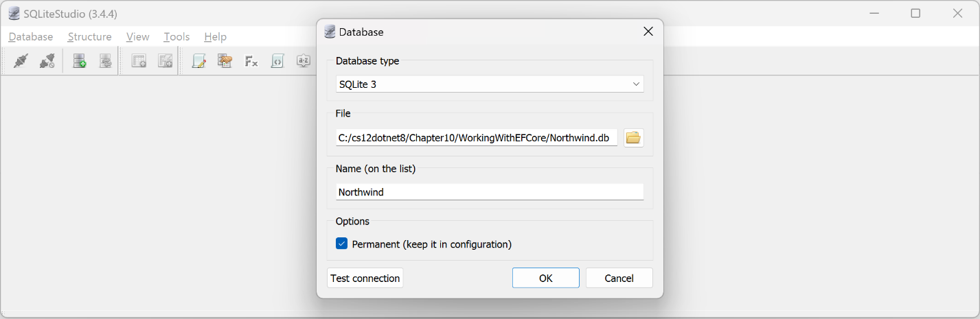Open the Structure menu
980x319 pixels.
(x=89, y=37)
